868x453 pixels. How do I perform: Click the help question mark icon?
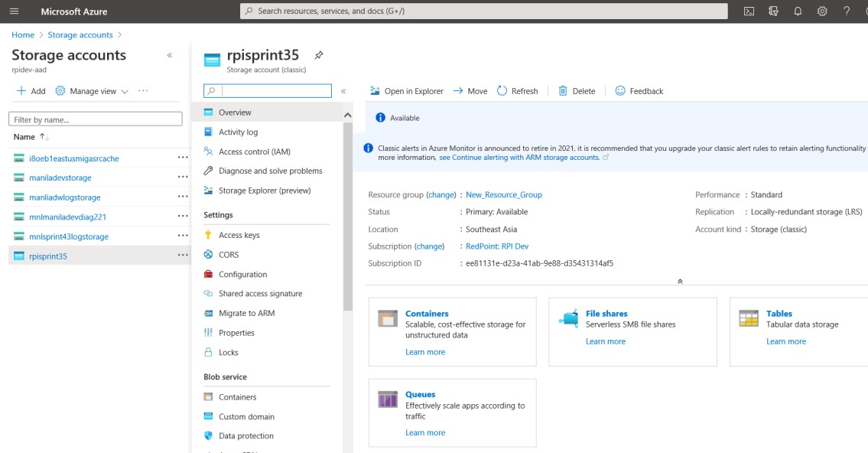pyautogui.click(x=847, y=11)
